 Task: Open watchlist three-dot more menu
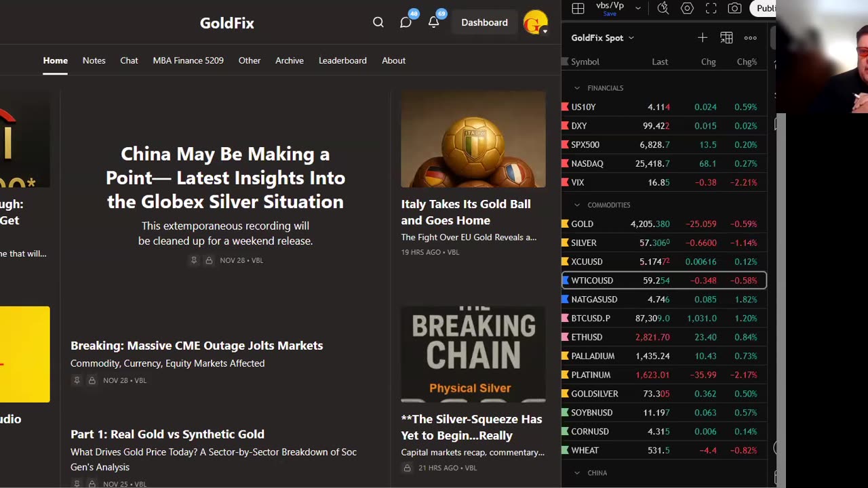coord(750,38)
